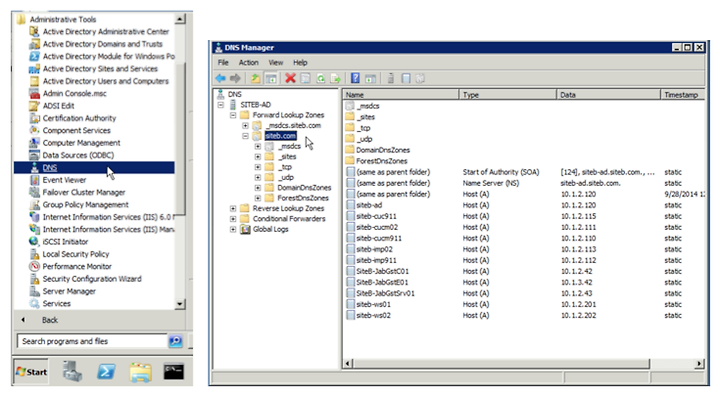720x398 pixels.
Task: Select the SiteB-JabGstSrv01 host record
Action: pyautogui.click(x=385, y=293)
